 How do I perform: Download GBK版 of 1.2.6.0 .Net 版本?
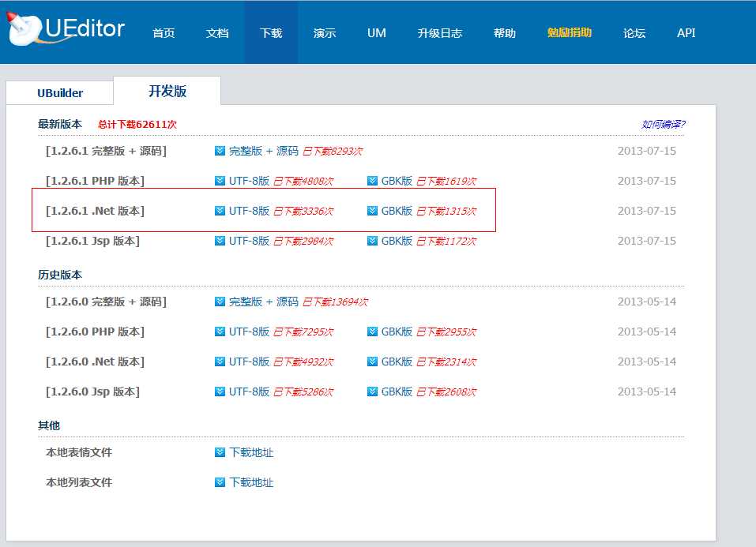[397, 362]
